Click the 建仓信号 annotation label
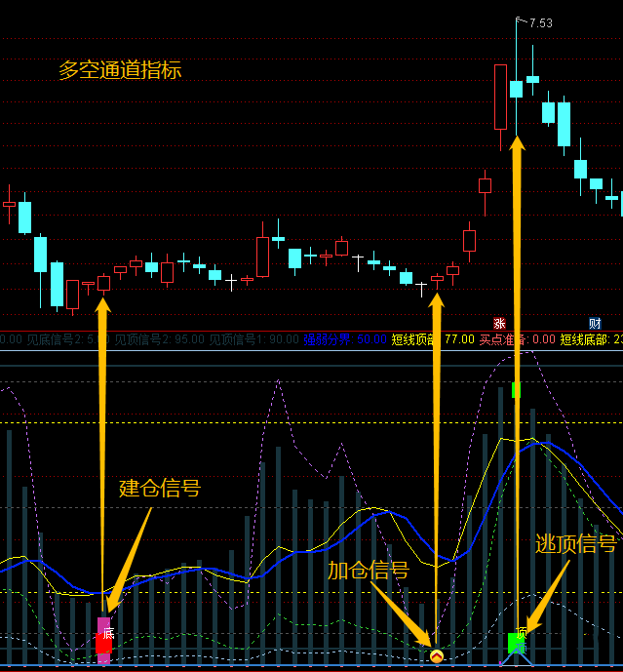Viewport: 623px width, 672px height. click(160, 488)
